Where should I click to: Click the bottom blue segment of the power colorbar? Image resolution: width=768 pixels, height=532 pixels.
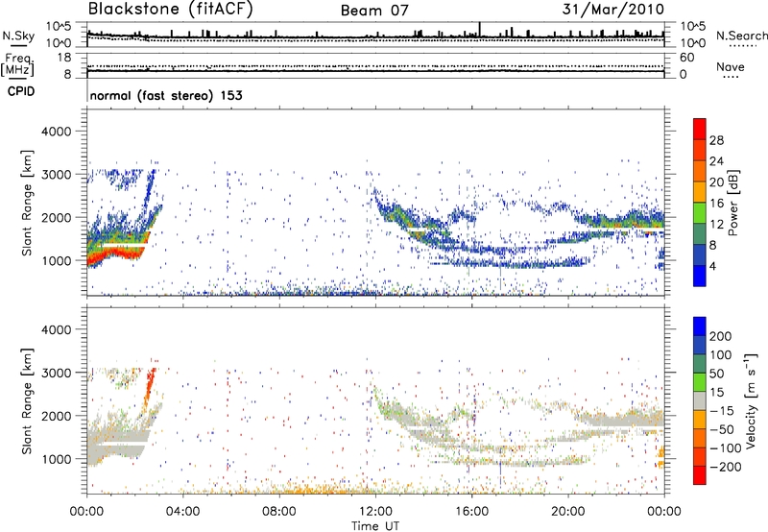pyautogui.click(x=700, y=276)
